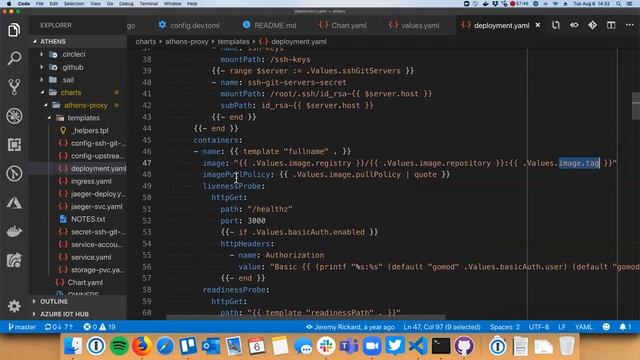Open _helpers.tpl in the explorer
This screenshot has height=360, width=640.
pos(89,131)
